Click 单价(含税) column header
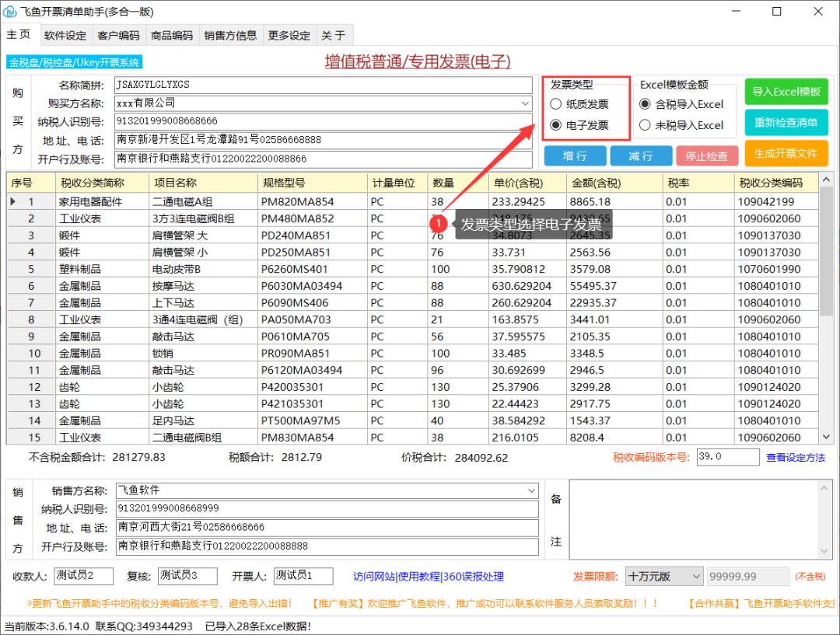 527,183
